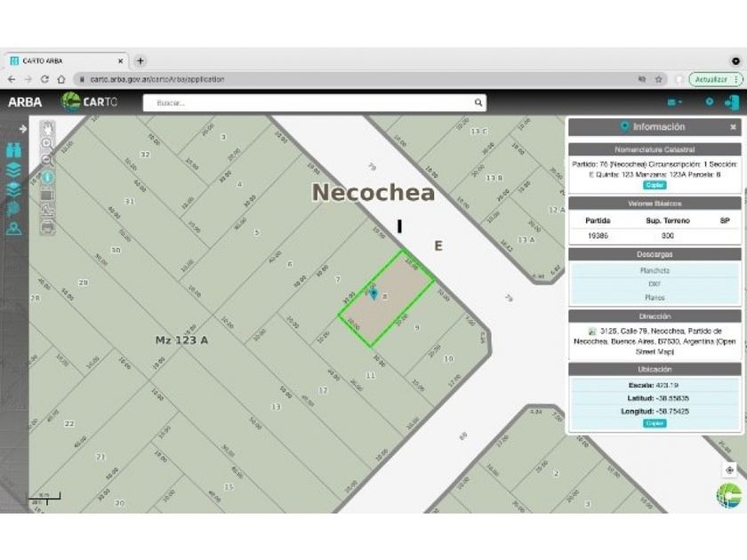Download the DXF file
This screenshot has height=560, width=747.
pyautogui.click(x=655, y=284)
